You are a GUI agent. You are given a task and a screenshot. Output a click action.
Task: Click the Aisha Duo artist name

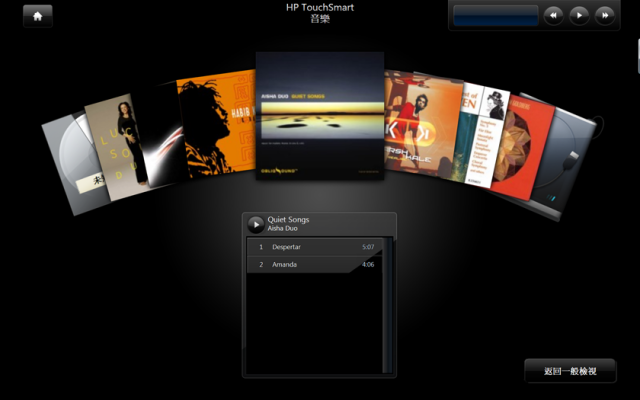pyautogui.click(x=282, y=229)
